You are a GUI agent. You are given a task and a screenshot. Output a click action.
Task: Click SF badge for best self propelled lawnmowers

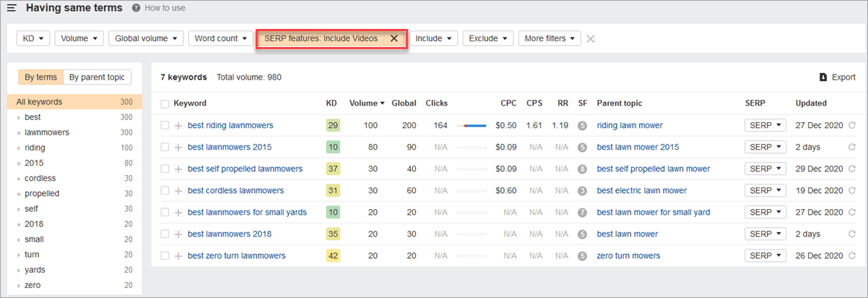582,169
